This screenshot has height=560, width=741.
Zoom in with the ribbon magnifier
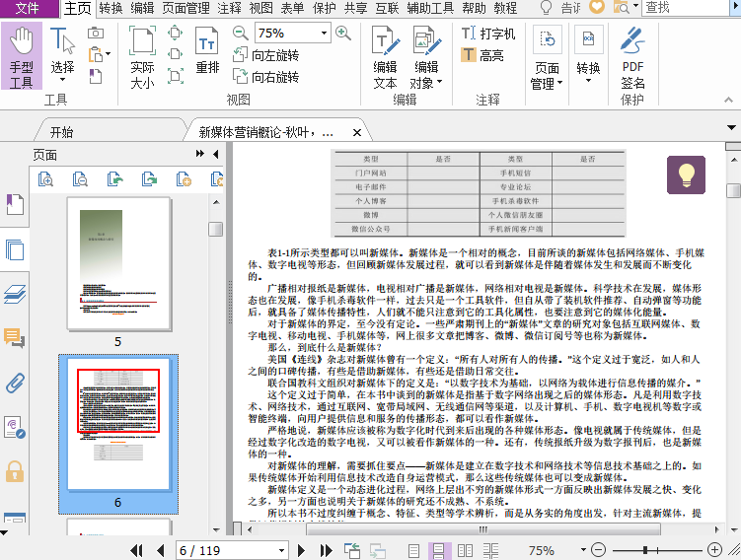pyautogui.click(x=343, y=34)
